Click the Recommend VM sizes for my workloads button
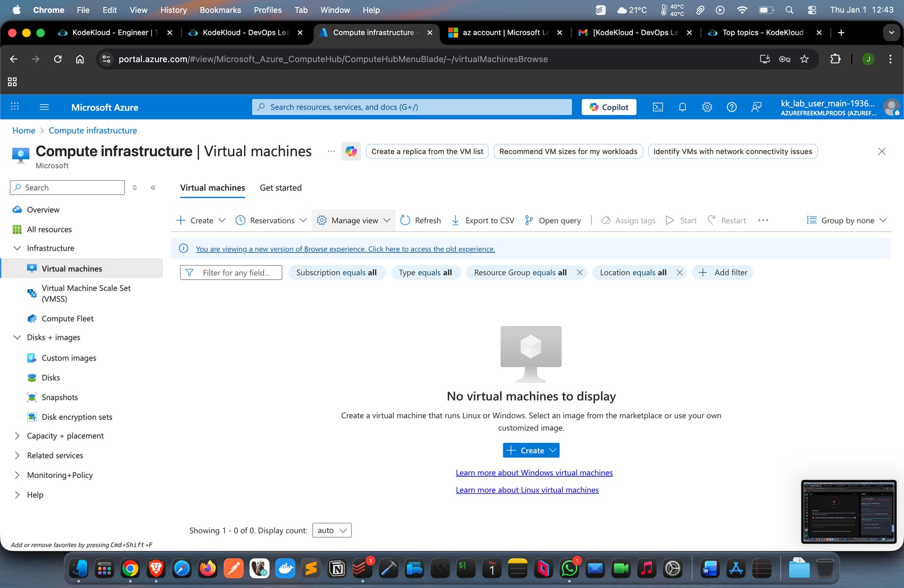Image resolution: width=904 pixels, height=588 pixels. pos(568,152)
